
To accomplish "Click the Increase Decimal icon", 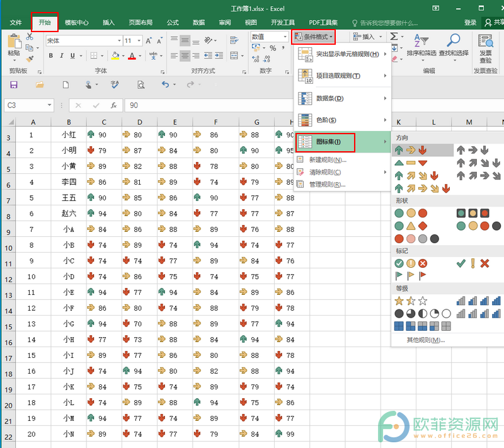I will click(x=256, y=59).
